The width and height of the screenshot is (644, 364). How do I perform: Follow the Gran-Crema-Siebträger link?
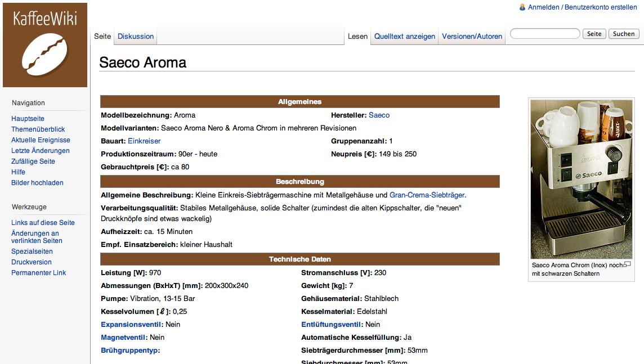point(427,195)
